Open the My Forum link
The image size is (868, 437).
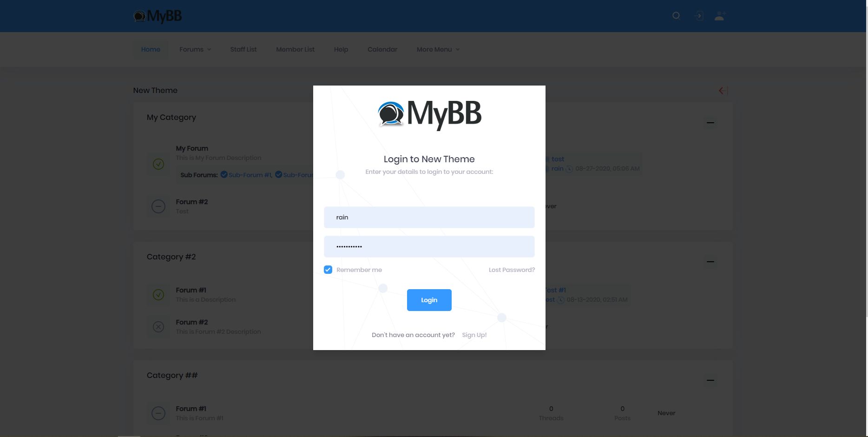tap(192, 148)
